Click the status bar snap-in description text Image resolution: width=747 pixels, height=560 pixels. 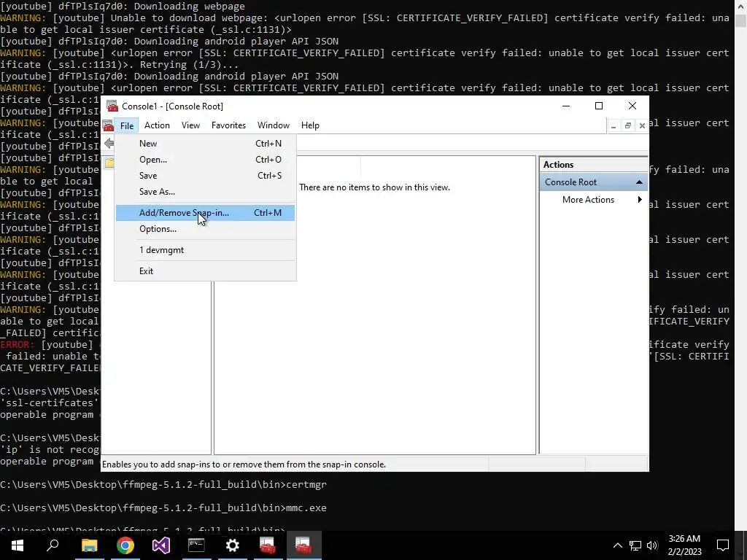click(x=244, y=464)
